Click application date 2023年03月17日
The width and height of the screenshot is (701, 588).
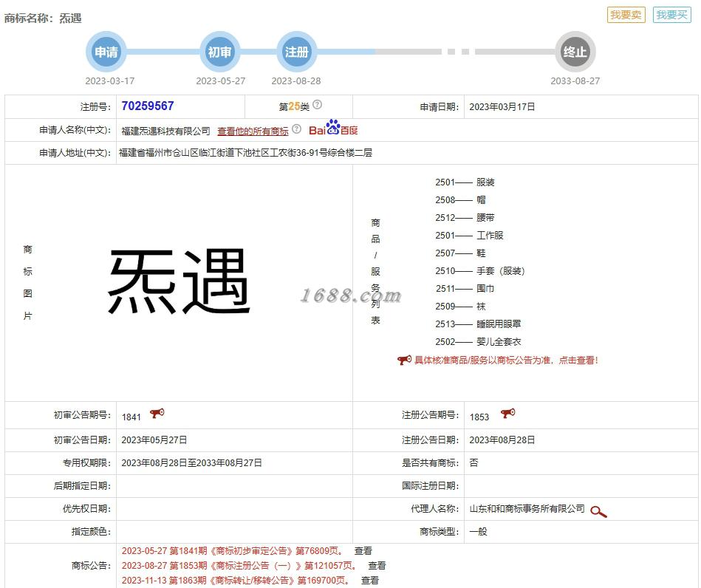(x=502, y=107)
